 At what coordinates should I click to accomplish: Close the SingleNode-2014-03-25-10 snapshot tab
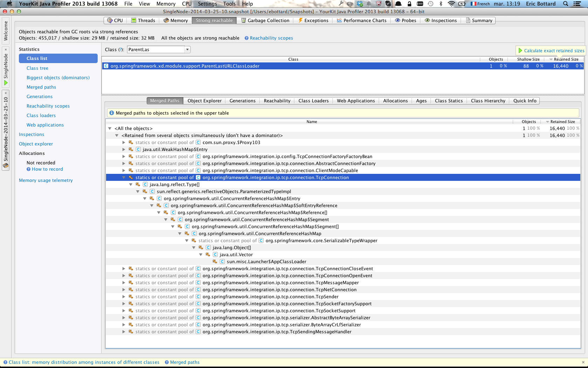click(6, 93)
